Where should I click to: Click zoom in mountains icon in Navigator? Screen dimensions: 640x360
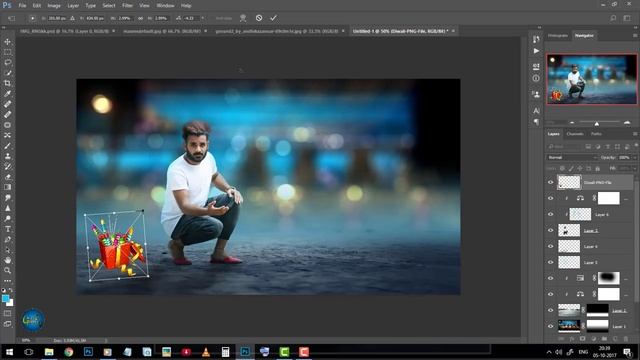[627, 122]
